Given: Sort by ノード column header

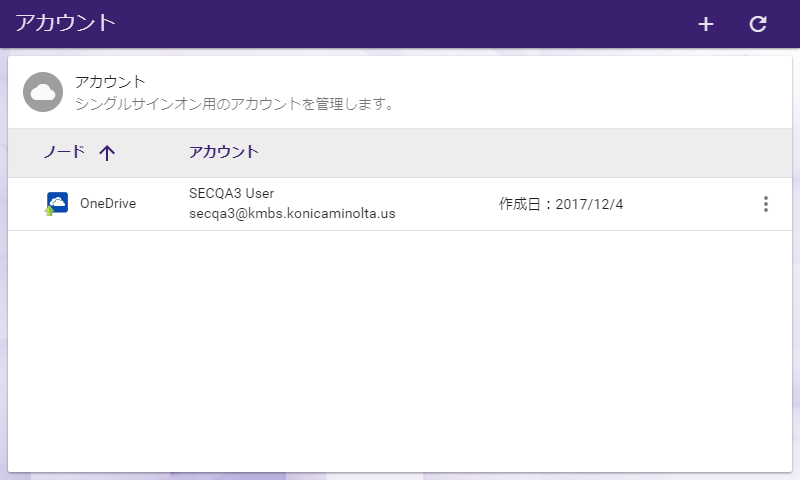Looking at the screenshot, I should 64,152.
